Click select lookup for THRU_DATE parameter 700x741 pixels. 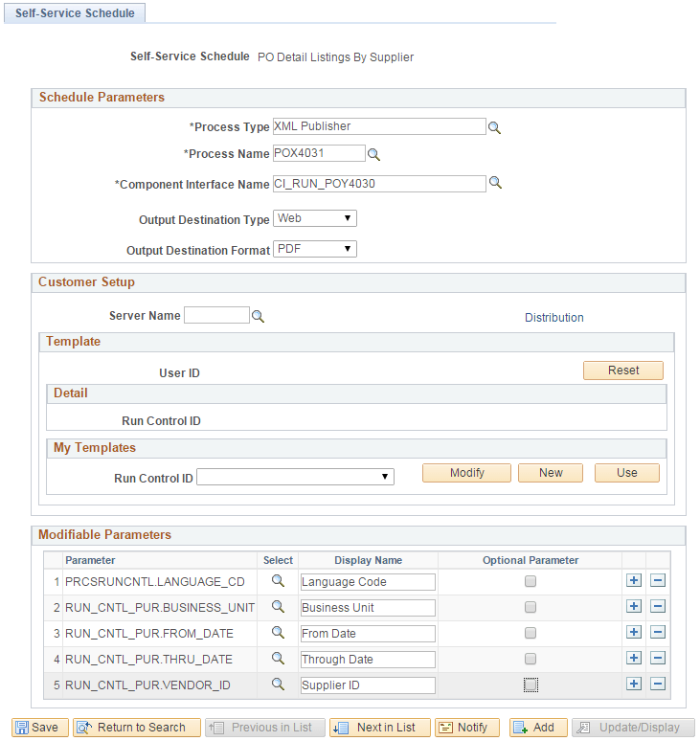pyautogui.click(x=278, y=659)
